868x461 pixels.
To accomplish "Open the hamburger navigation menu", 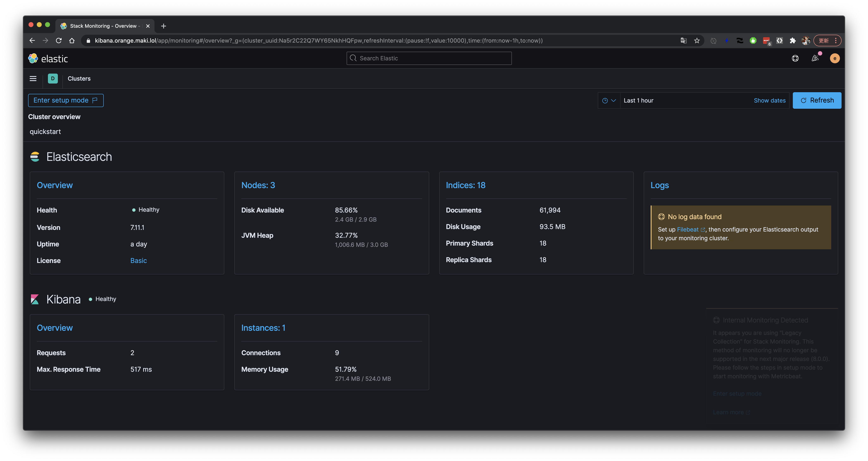I will 33,79.
